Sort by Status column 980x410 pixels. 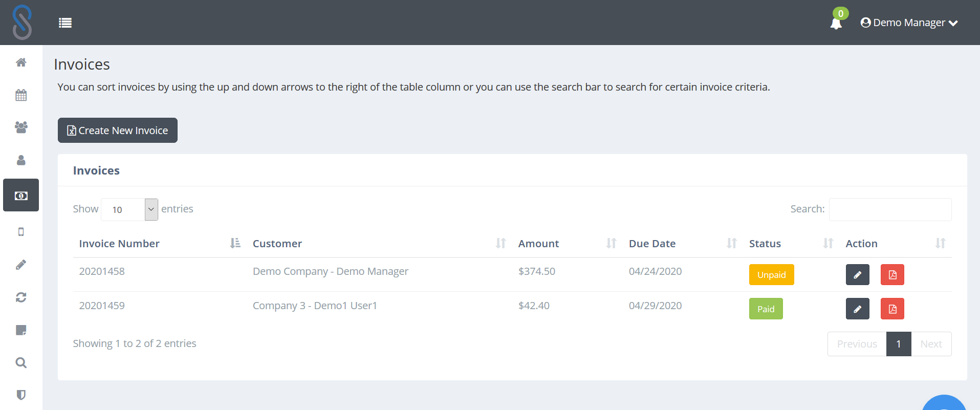(x=791, y=244)
